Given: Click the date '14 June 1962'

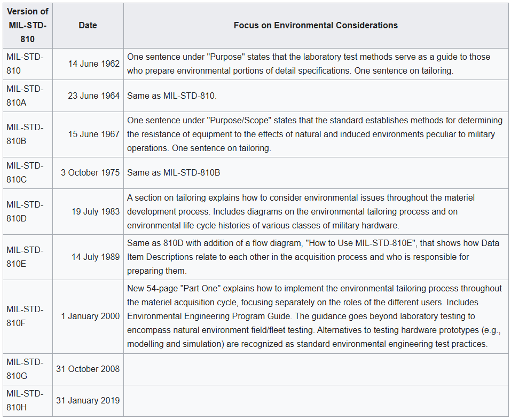Looking at the screenshot, I should pyautogui.click(x=94, y=64).
